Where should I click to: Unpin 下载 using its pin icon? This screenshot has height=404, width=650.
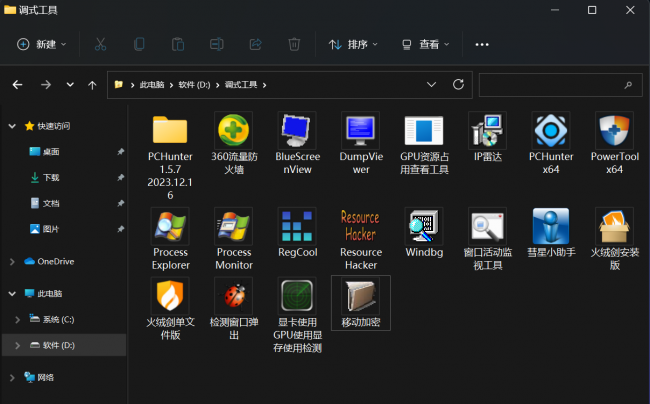(120, 177)
